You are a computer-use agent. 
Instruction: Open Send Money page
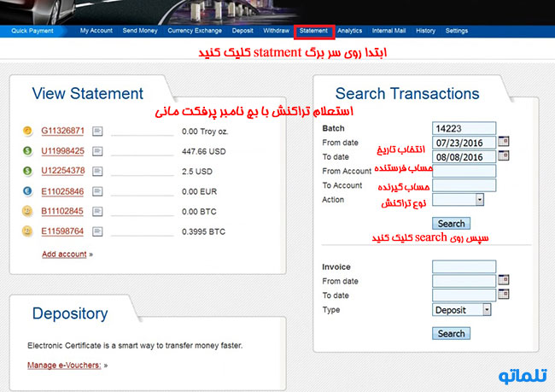[x=140, y=31]
